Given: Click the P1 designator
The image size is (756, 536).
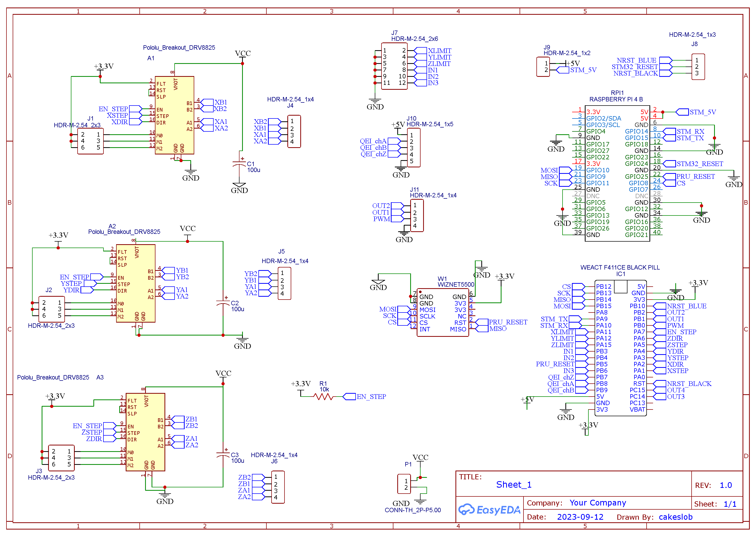Looking at the screenshot, I should point(408,464).
